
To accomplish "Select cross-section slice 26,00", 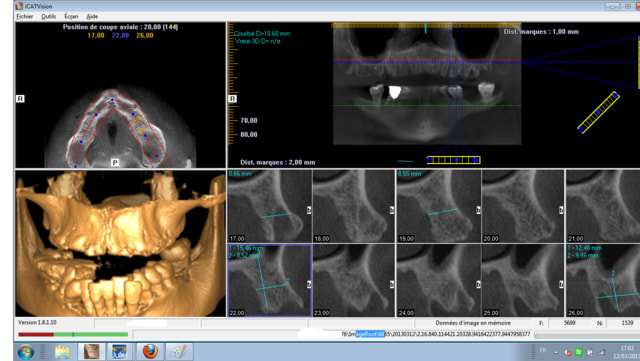I will click(603, 281).
